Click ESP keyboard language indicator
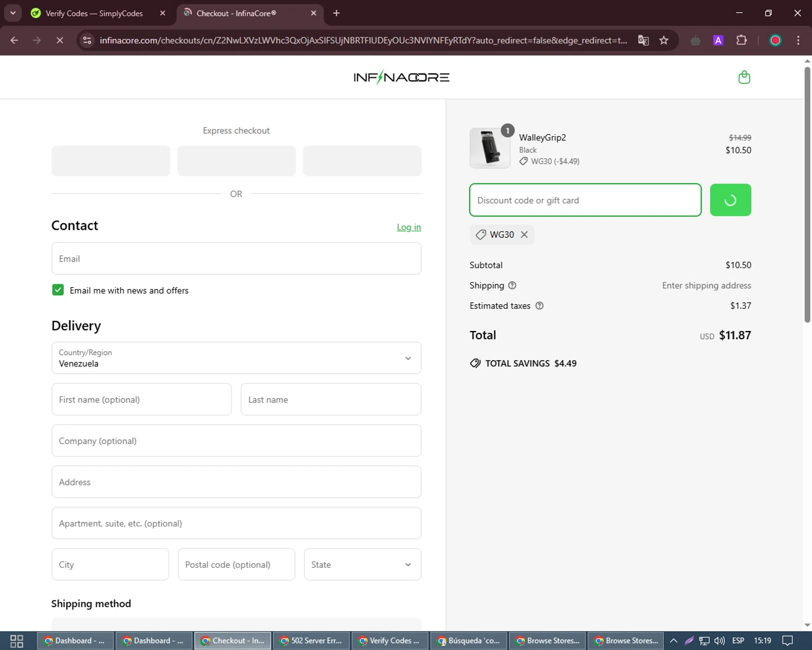This screenshot has width=812, height=650. (x=738, y=641)
